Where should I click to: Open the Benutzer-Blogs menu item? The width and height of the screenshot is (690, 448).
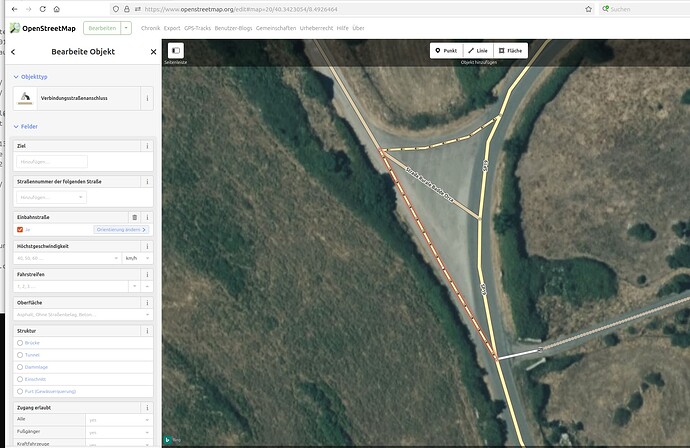(x=234, y=28)
